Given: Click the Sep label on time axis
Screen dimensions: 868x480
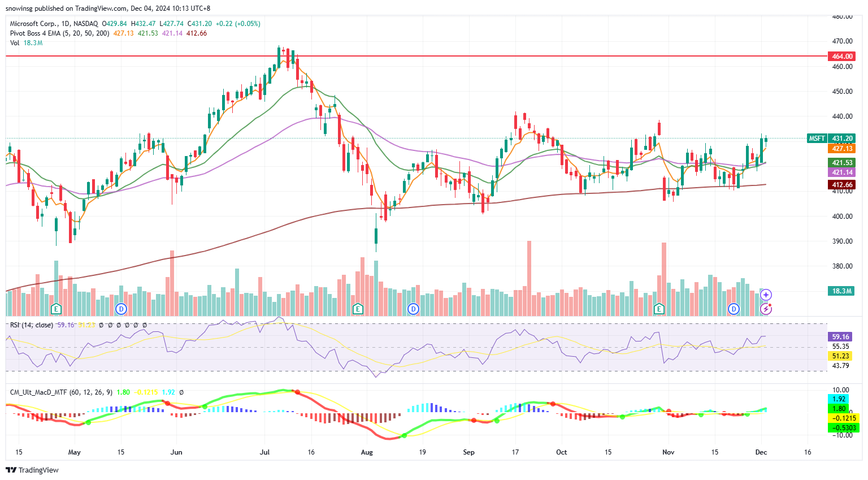Looking at the screenshot, I should click(468, 452).
